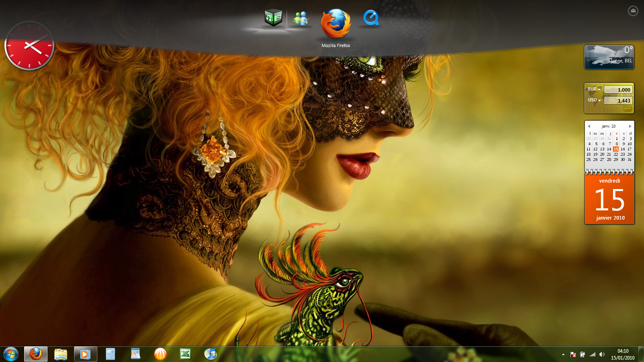
Task: Open the toolbox icon in the top-right corner
Action: [x=633, y=11]
